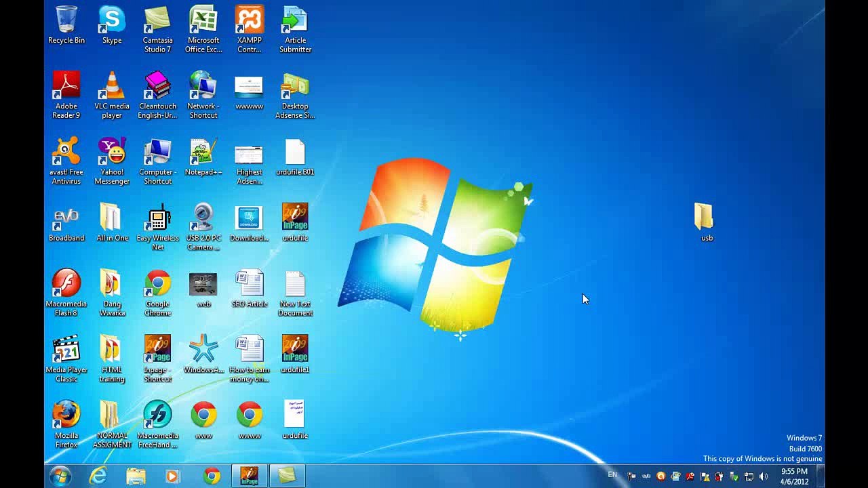Select the How to earn money document

click(x=249, y=359)
